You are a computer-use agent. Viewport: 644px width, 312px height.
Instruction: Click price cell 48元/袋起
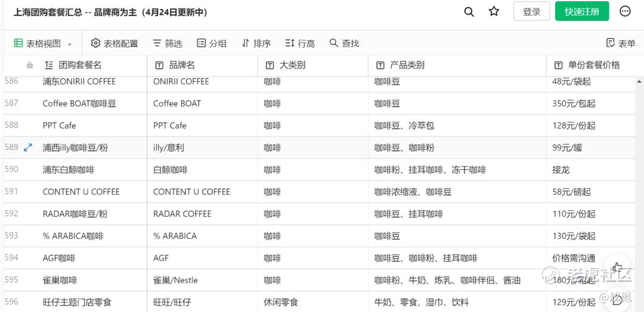point(572,82)
